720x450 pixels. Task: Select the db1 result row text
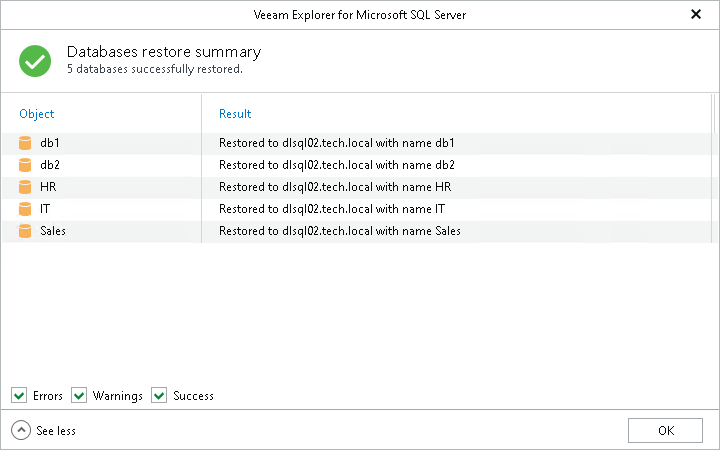tap(337, 143)
